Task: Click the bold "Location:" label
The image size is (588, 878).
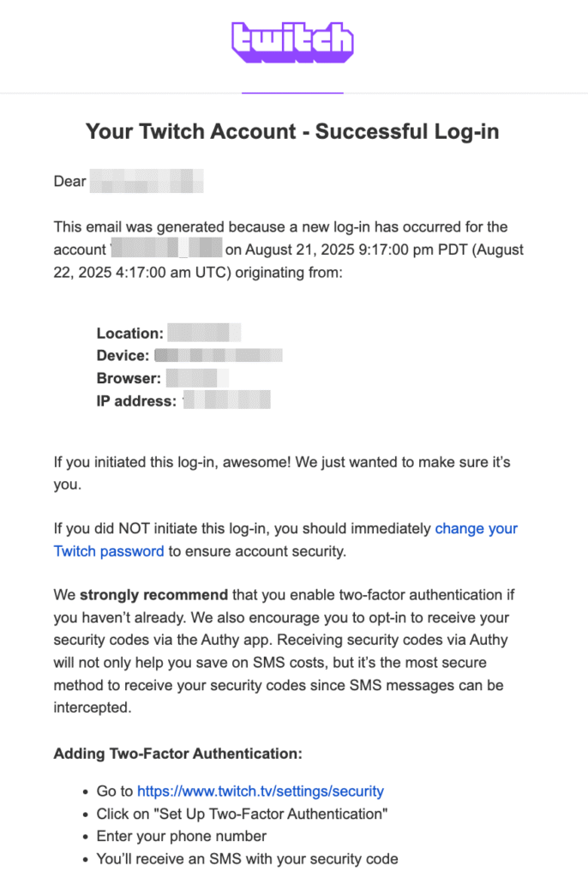Action: [129, 333]
